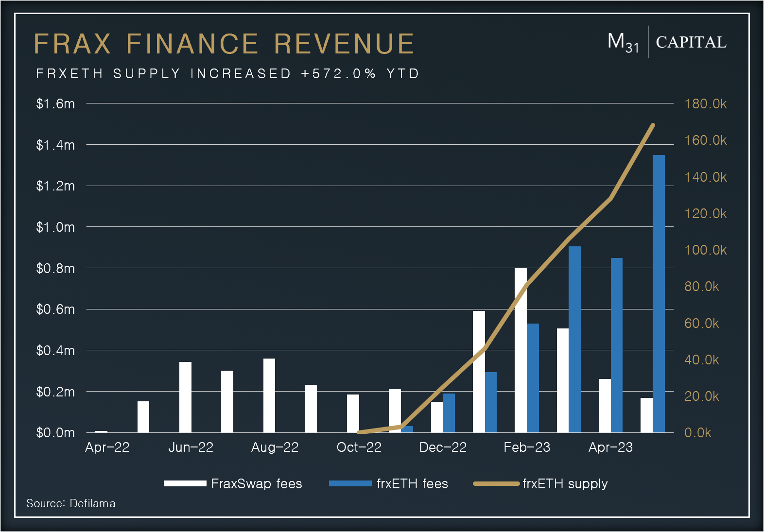Click the $1.2m left axis label
Viewport: 764px width, 532px height.
[55, 186]
